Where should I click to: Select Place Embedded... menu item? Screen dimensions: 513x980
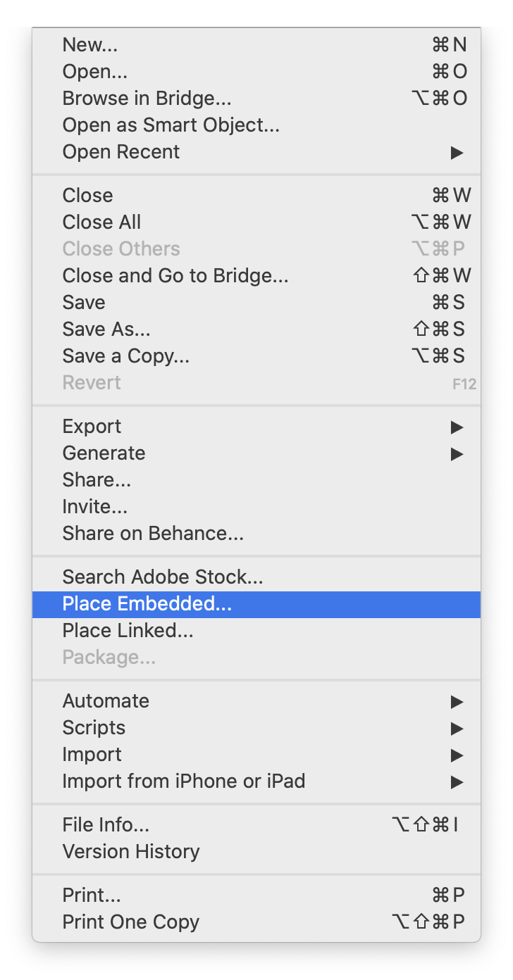click(x=256, y=604)
